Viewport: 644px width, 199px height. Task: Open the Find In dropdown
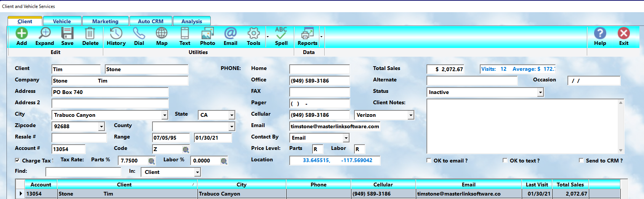[197, 172]
